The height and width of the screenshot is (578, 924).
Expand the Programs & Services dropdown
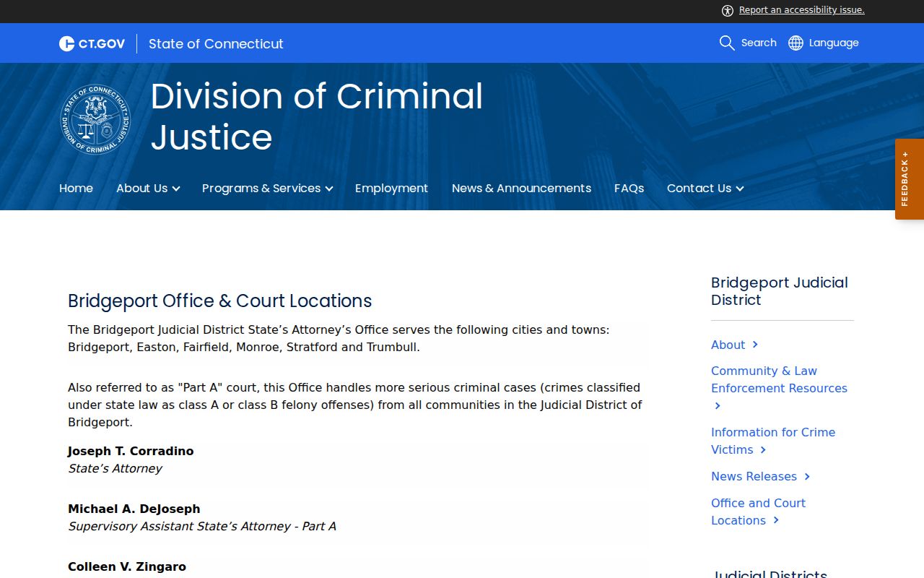click(267, 188)
